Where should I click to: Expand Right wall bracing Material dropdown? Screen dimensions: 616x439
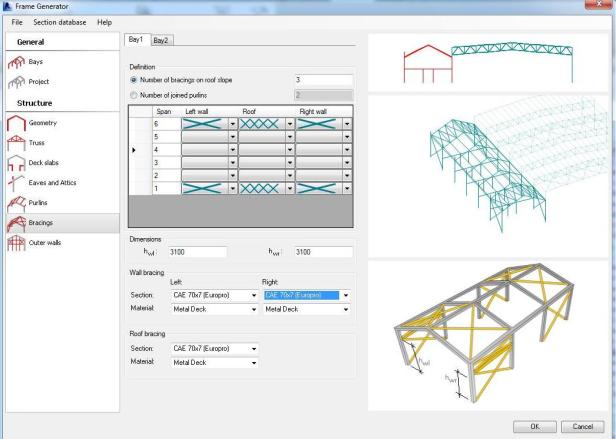tap(346, 310)
